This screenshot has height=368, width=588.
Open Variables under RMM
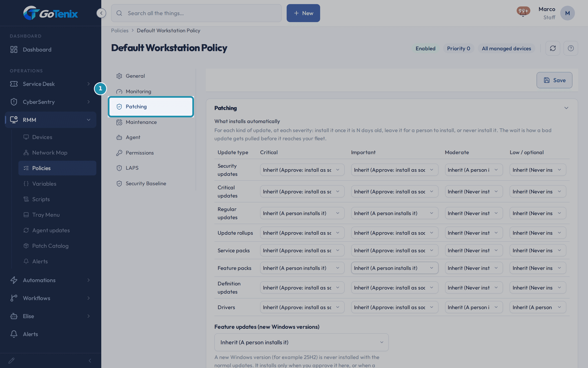pyautogui.click(x=57, y=184)
